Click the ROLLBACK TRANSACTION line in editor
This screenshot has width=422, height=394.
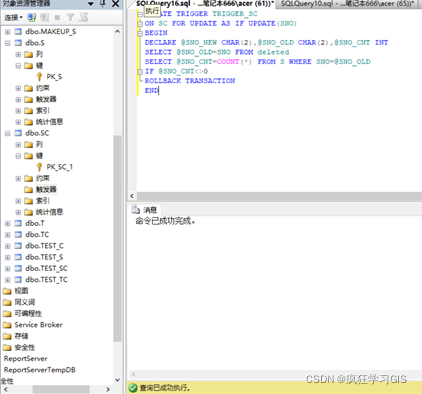pyautogui.click(x=190, y=81)
